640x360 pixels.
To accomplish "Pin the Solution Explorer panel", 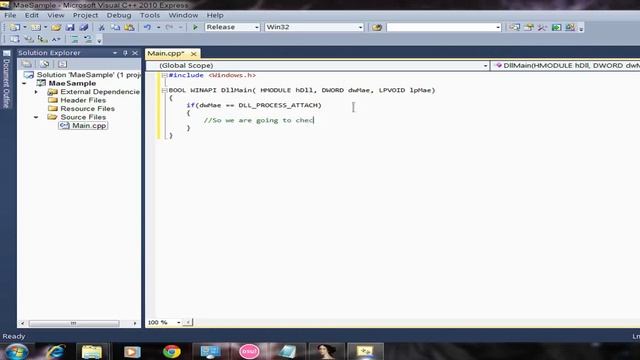I will pos(125,53).
